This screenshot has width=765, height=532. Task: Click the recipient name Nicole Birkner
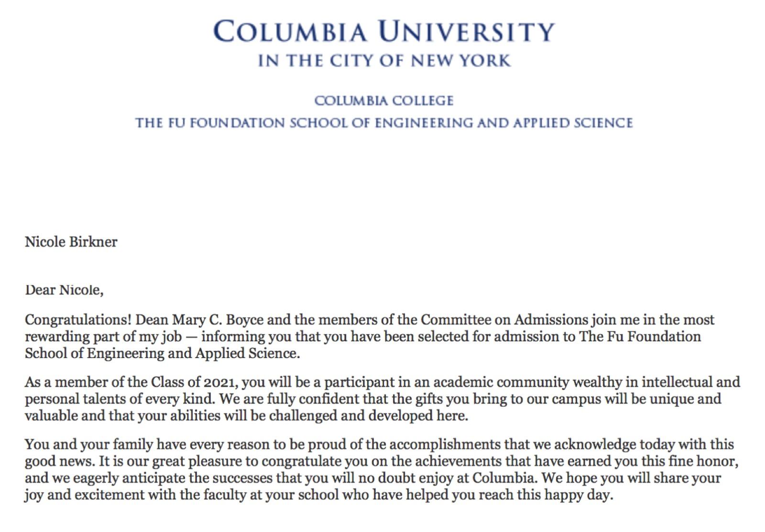point(71,242)
